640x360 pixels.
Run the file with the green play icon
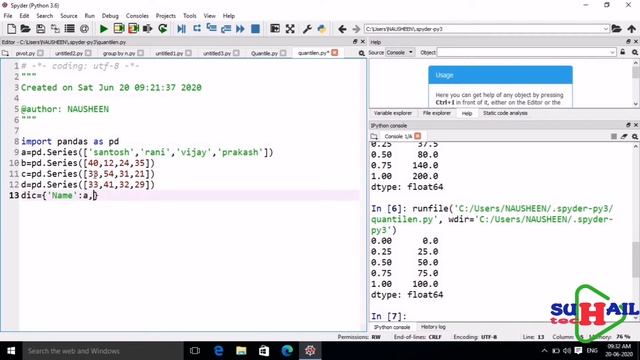[x=104, y=29]
